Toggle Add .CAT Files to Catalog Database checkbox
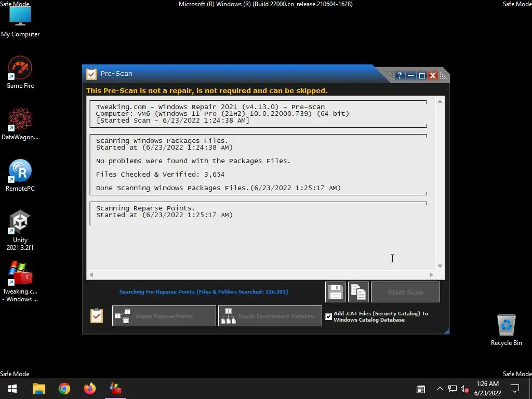The image size is (532, 399). (328, 316)
